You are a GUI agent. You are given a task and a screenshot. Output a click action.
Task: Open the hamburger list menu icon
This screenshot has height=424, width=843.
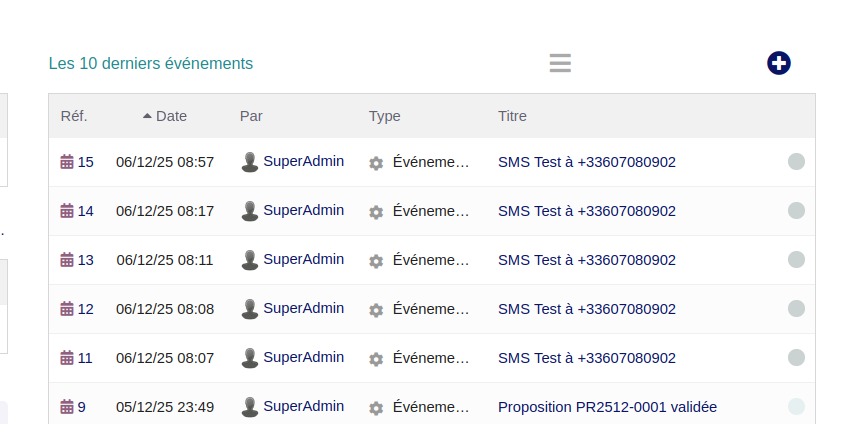click(560, 63)
